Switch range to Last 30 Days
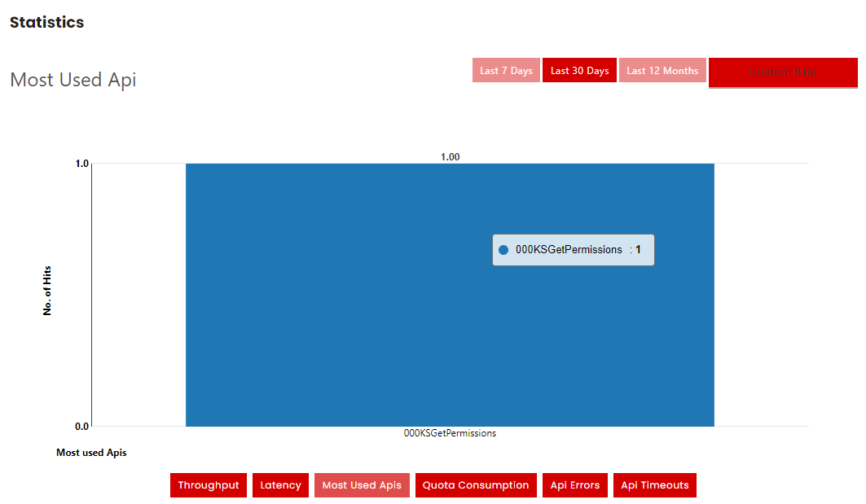The height and width of the screenshot is (504, 866). click(x=579, y=71)
